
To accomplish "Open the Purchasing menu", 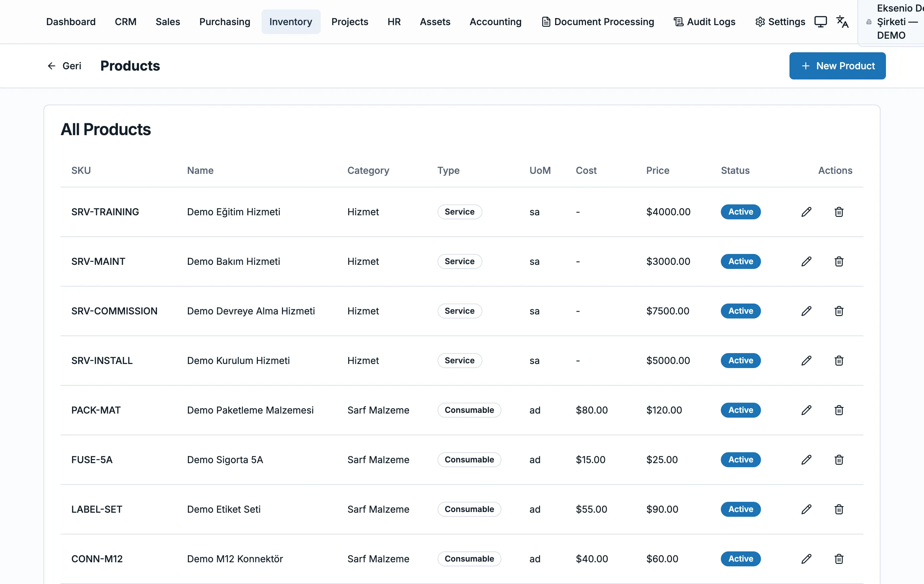I will [x=225, y=22].
